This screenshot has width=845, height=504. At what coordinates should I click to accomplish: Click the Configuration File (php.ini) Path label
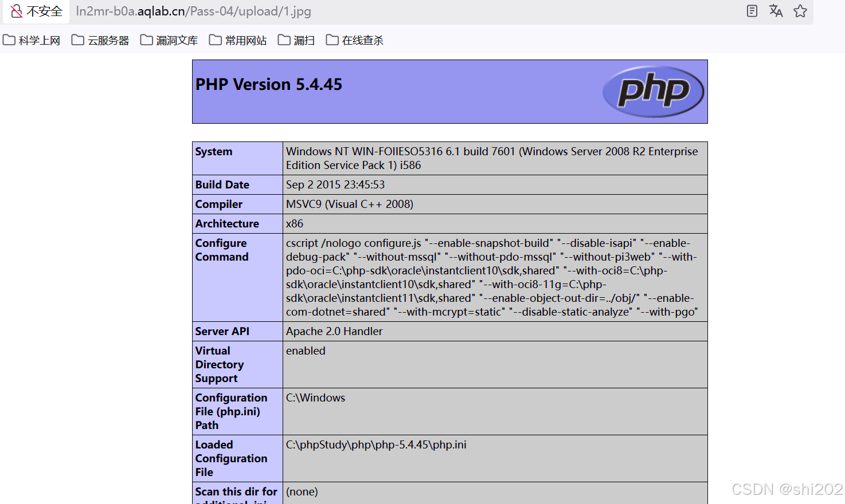pos(231,411)
